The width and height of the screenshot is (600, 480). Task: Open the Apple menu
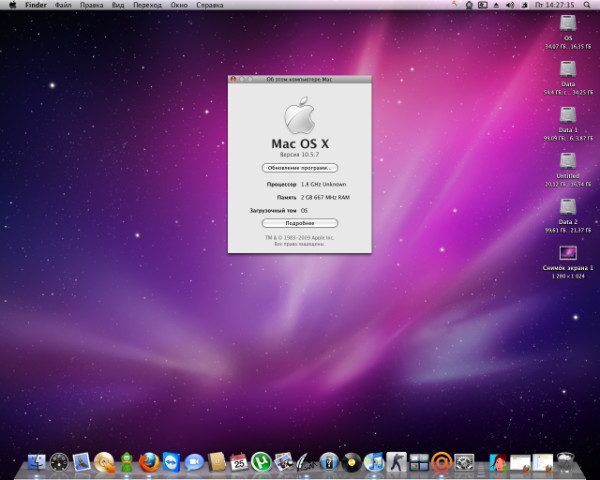coord(12,5)
